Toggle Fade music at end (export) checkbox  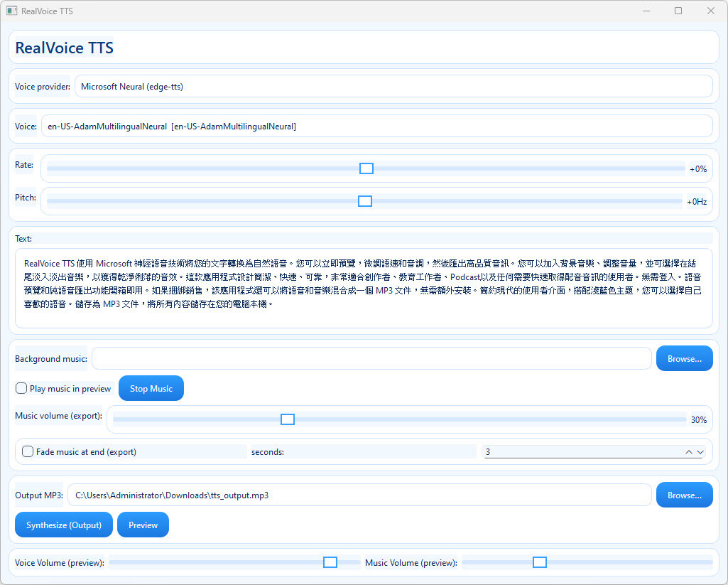28,452
